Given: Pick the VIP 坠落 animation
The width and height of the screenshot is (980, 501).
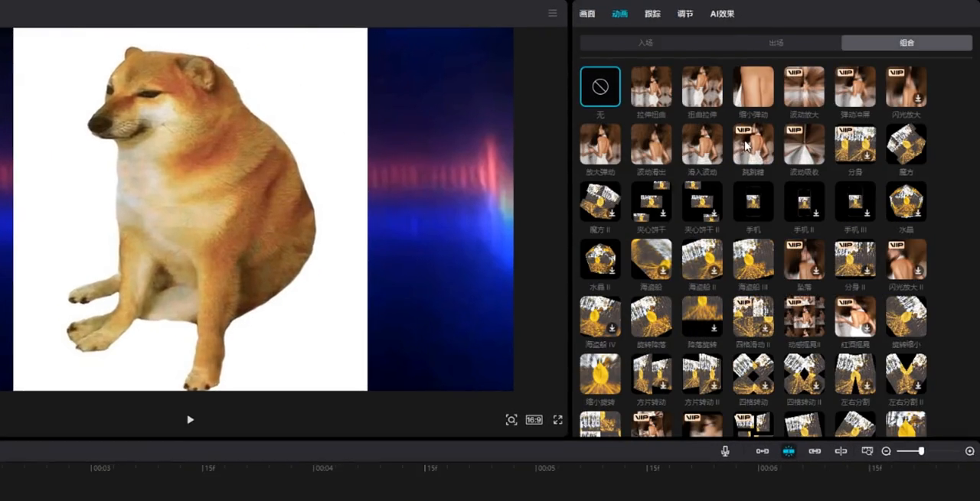Looking at the screenshot, I should coord(804,259).
